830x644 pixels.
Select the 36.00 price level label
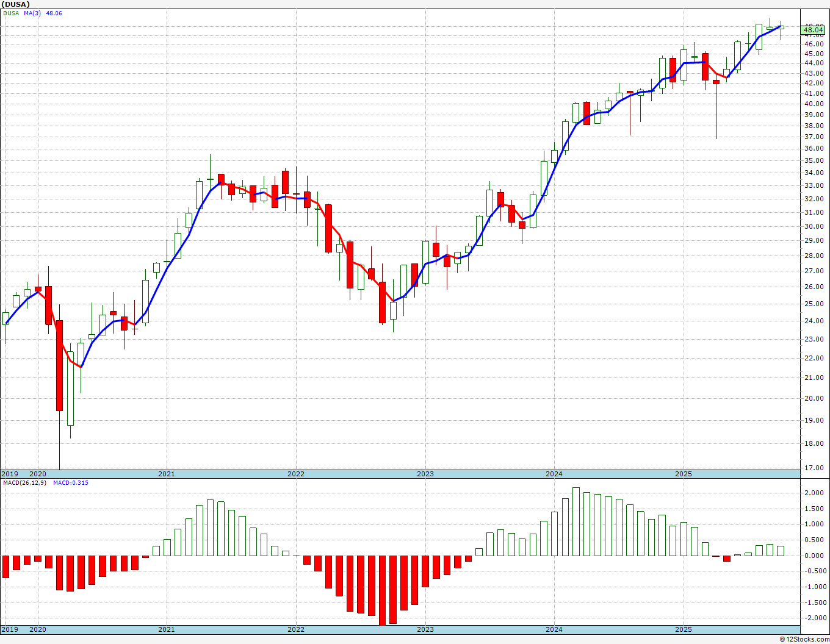[814, 148]
